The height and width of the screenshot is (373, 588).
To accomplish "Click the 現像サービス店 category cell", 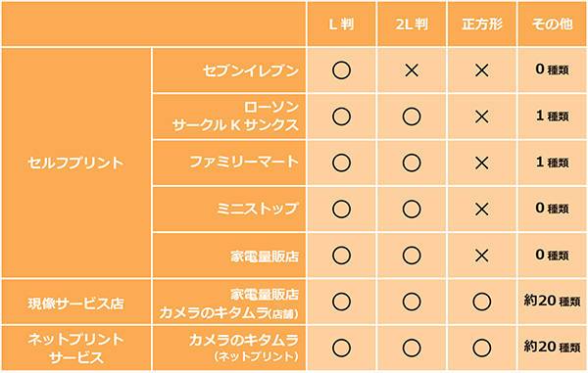I will click(76, 303).
